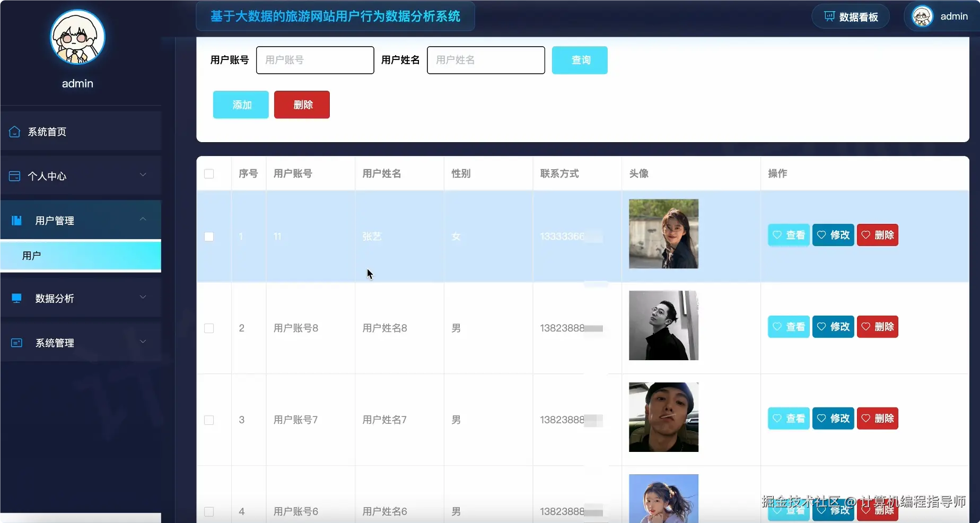Open the 数据分析 menu
The width and height of the screenshot is (980, 523).
click(x=81, y=298)
